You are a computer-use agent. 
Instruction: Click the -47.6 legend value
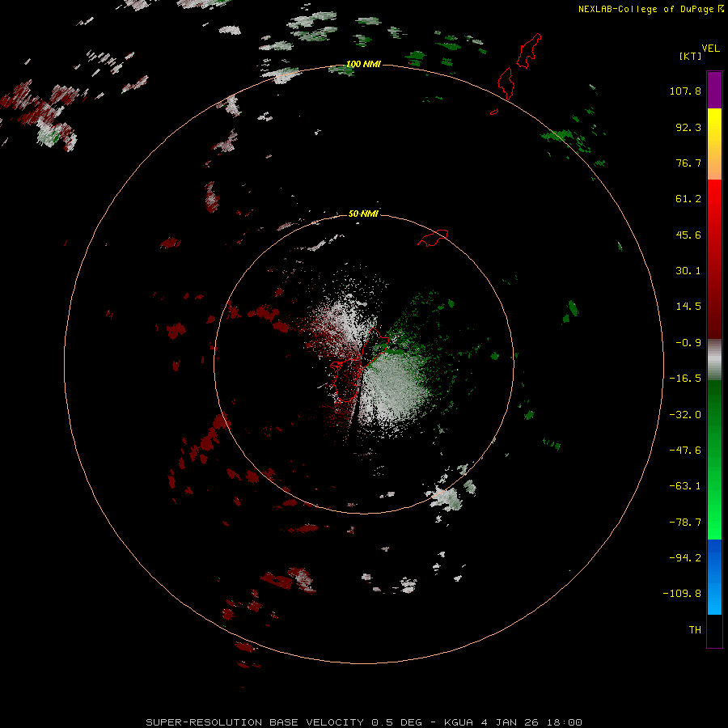pyautogui.click(x=685, y=451)
